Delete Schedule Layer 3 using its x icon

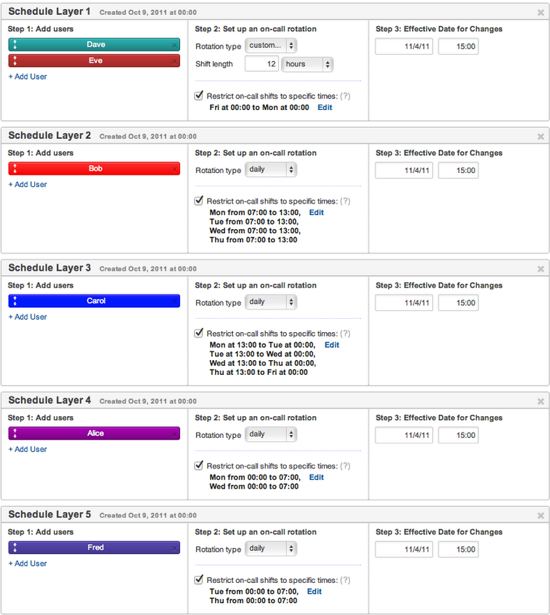click(541, 269)
